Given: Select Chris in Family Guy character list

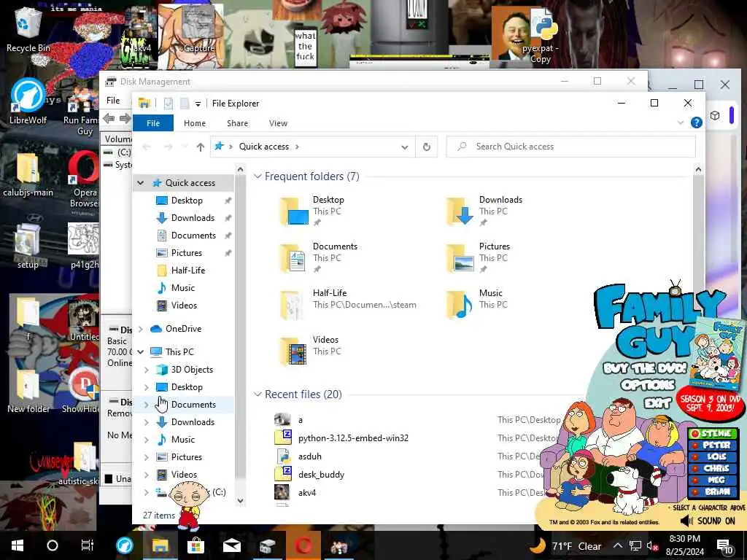Looking at the screenshot, I should 713,469.
